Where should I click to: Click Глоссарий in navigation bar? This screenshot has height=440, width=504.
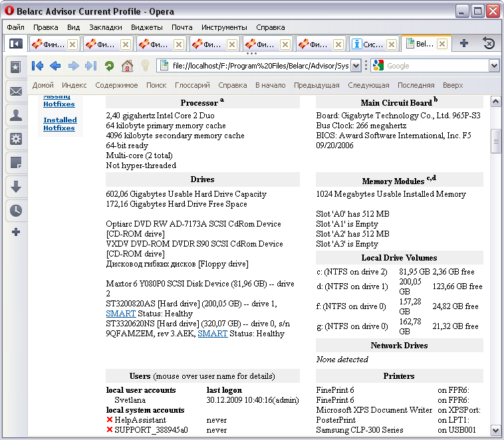coord(192,85)
